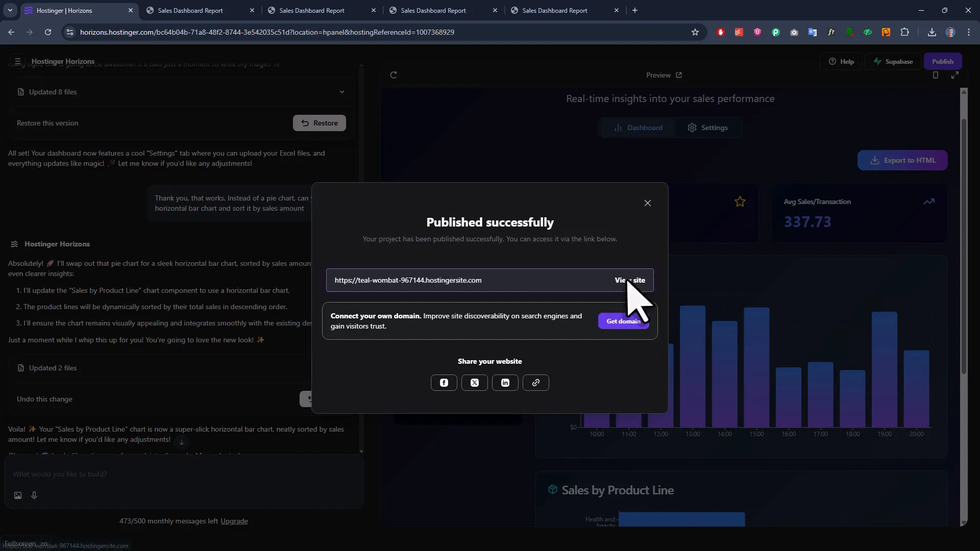The height and width of the screenshot is (551, 980).
Task: Copy the website share link
Action: (x=535, y=383)
